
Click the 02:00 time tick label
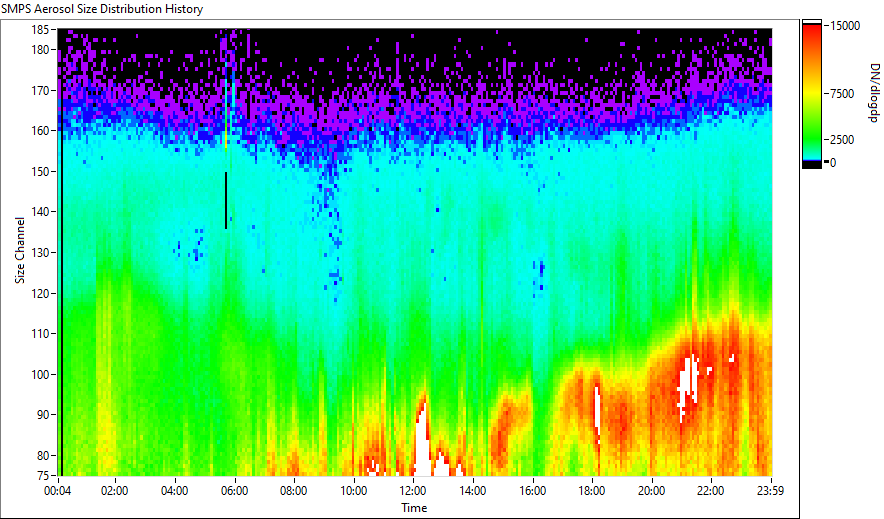tap(114, 491)
